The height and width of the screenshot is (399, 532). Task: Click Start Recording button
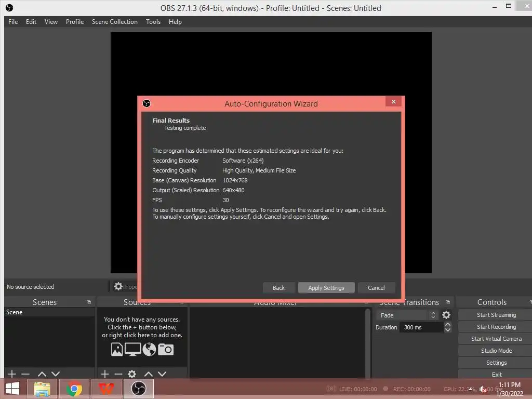pyautogui.click(x=496, y=327)
